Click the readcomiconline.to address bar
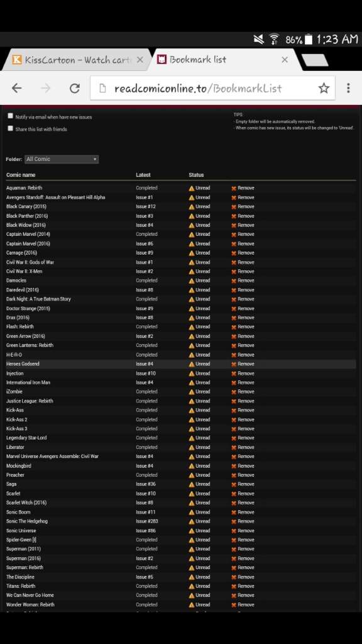362x644 pixels. [x=212, y=88]
